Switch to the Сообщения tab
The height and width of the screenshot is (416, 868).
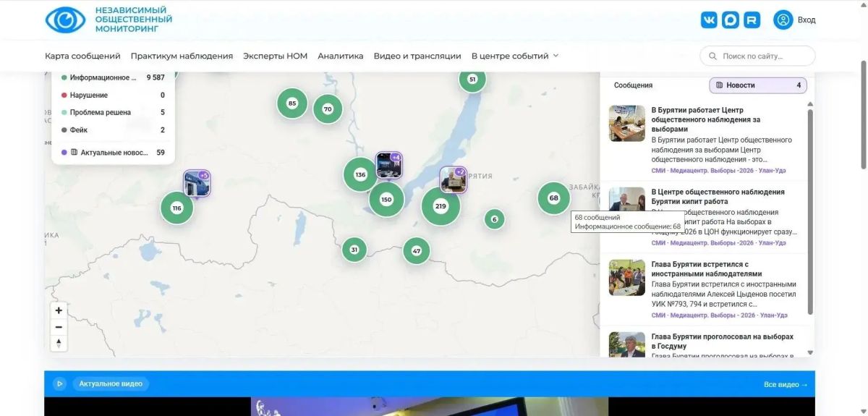(633, 85)
